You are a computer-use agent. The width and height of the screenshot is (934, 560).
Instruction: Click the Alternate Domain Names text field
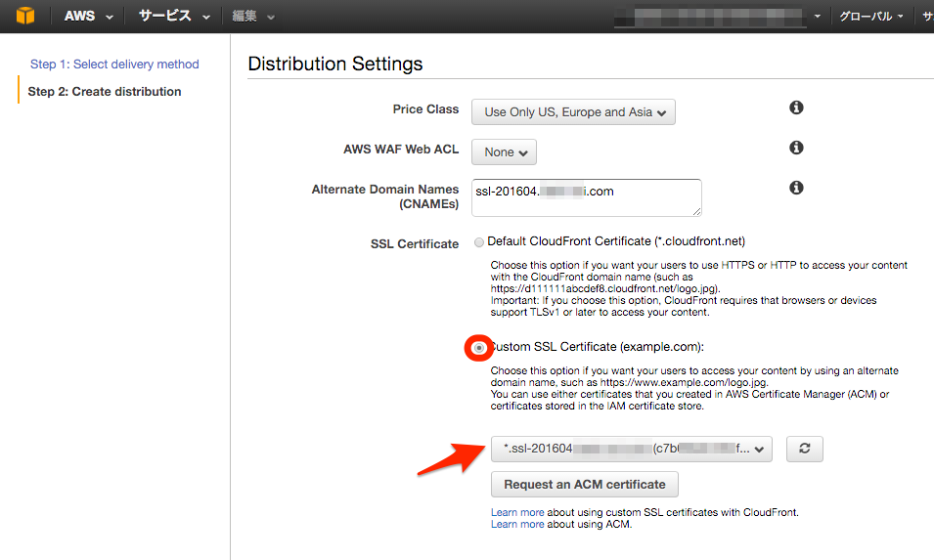coord(586,197)
